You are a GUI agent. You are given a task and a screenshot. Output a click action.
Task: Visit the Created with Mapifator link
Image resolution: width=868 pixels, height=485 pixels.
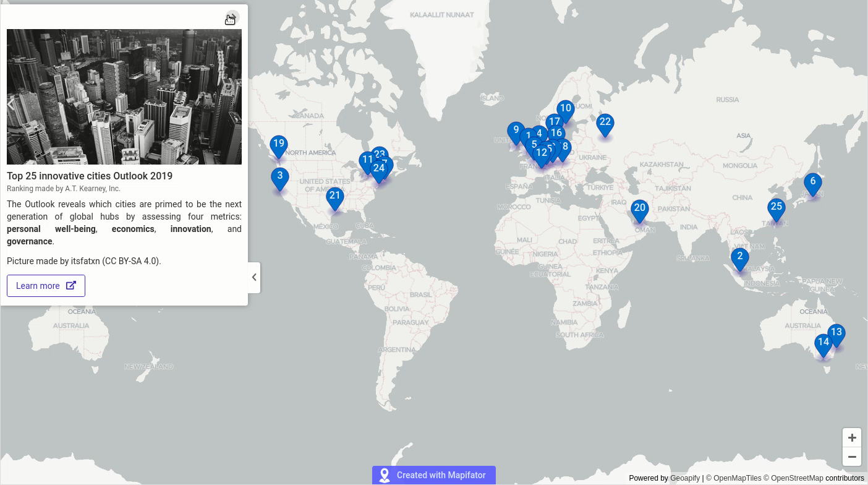click(442, 475)
